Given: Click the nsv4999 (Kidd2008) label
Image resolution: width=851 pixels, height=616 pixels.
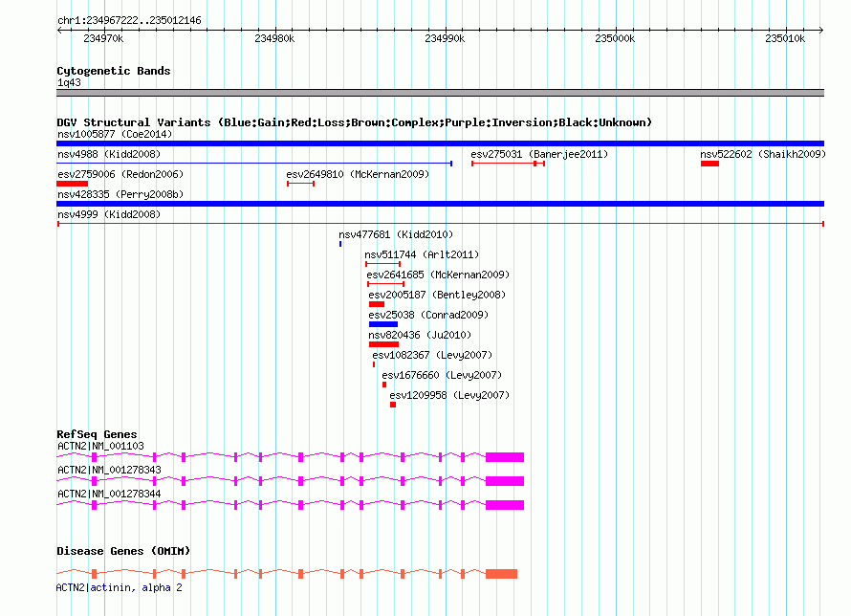Looking at the screenshot, I should point(109,214).
